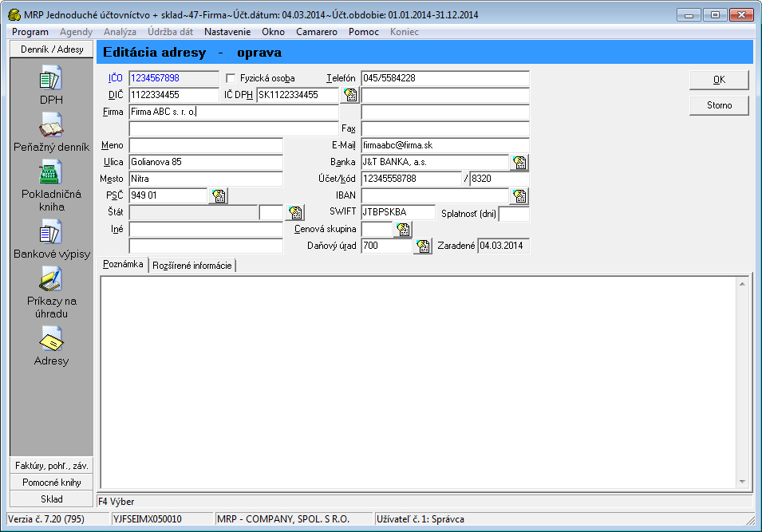Open Peňažný denník in the sidebar
Viewport: 762px width, 532px height.
click(x=51, y=126)
